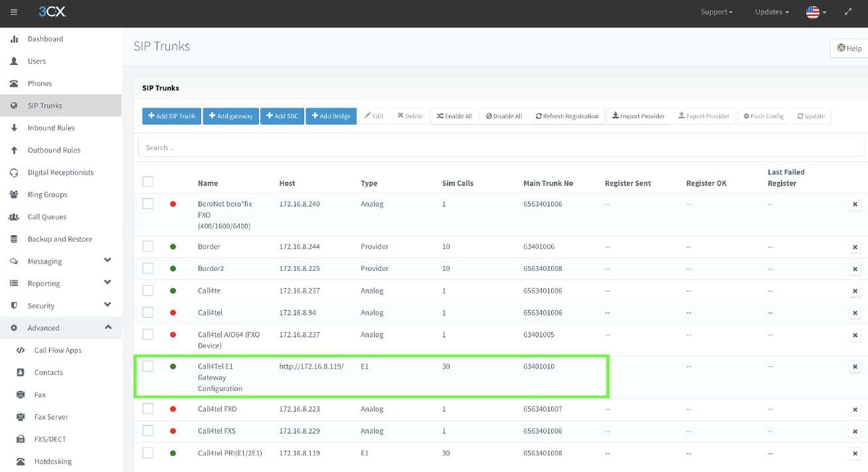Open the Updates dropdown menu
Screen dimensions: 868x472
(x=772, y=12)
